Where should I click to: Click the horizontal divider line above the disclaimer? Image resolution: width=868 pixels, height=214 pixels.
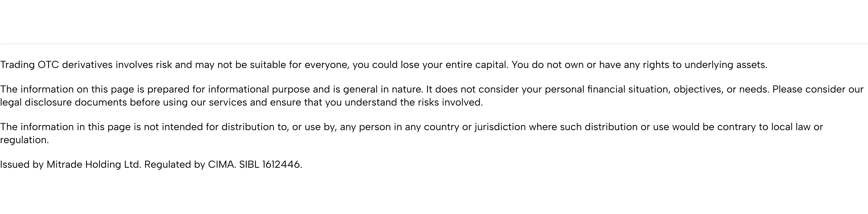pyautogui.click(x=434, y=44)
